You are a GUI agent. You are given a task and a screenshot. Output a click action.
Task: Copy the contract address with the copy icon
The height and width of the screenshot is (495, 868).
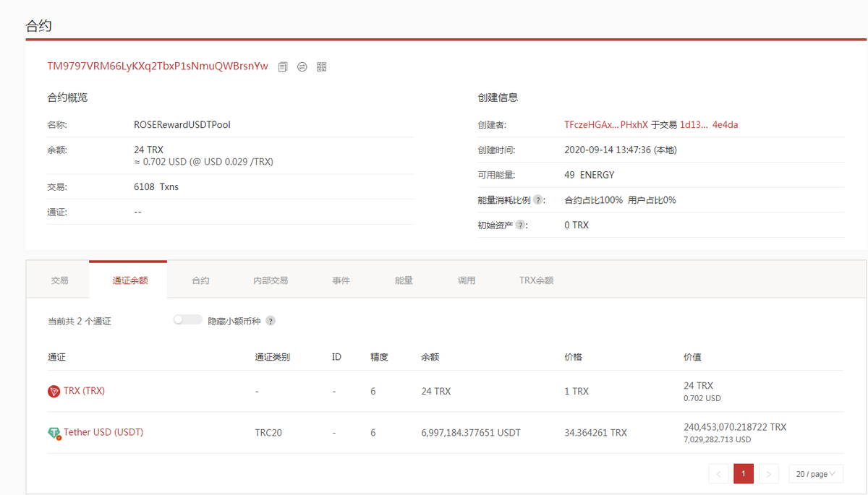(283, 66)
